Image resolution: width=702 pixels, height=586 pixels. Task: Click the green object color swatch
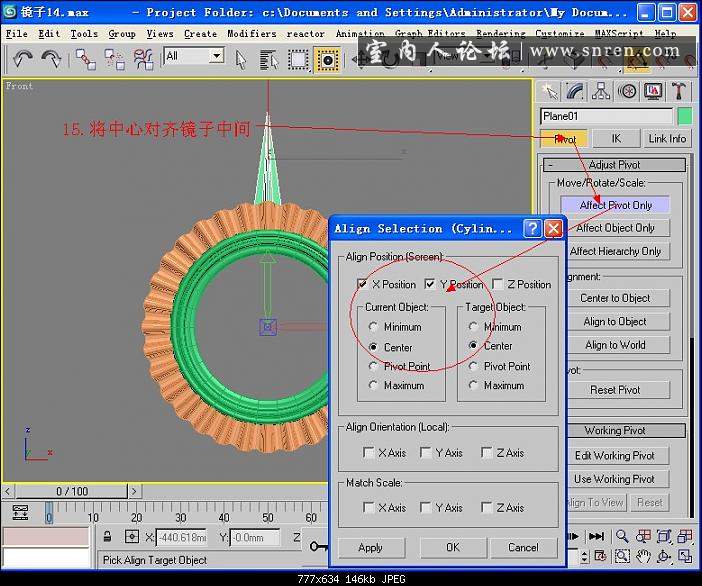[685, 116]
